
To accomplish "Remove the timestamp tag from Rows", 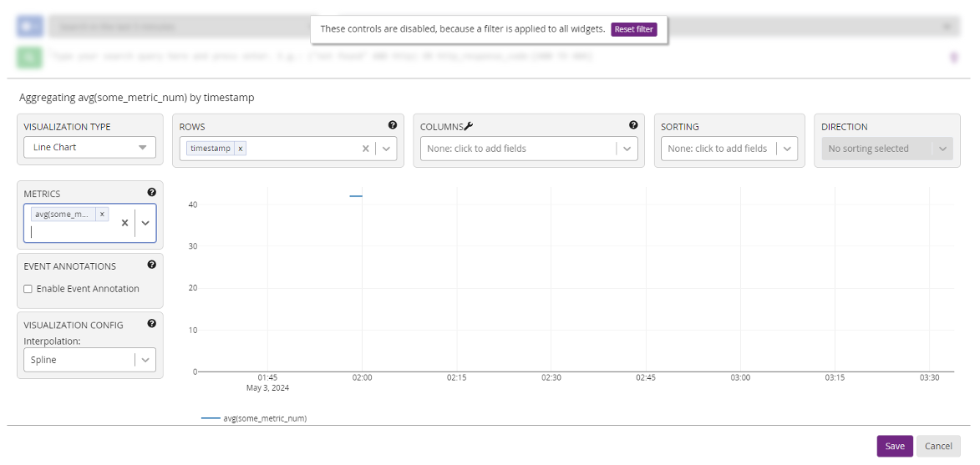I will (x=241, y=149).
